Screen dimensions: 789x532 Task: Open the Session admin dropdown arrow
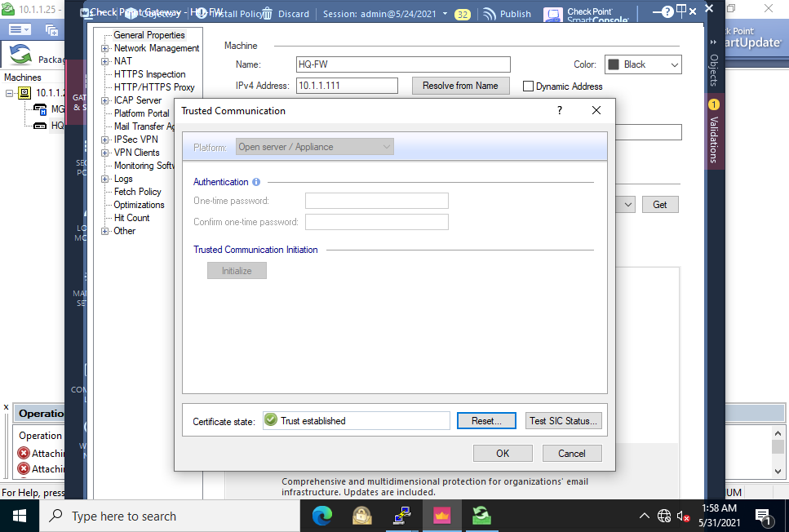445,14
